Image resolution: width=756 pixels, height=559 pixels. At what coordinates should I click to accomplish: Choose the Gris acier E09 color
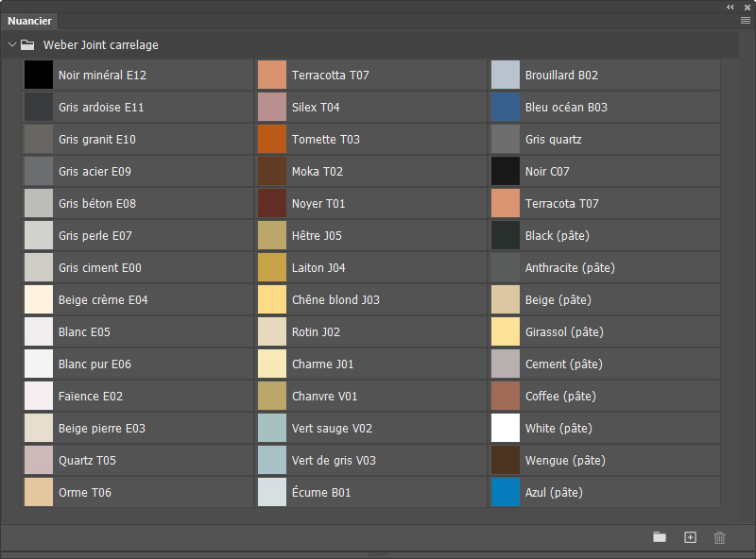click(x=39, y=171)
